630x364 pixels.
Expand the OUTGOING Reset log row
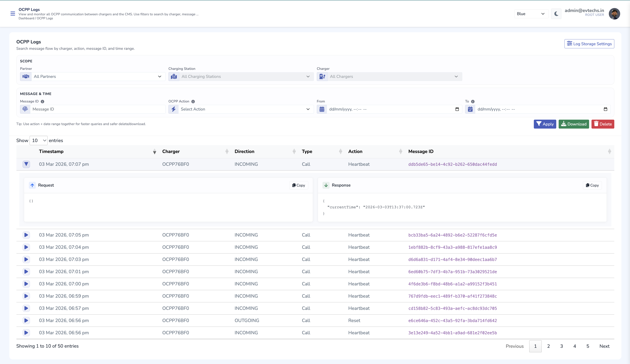(x=26, y=320)
